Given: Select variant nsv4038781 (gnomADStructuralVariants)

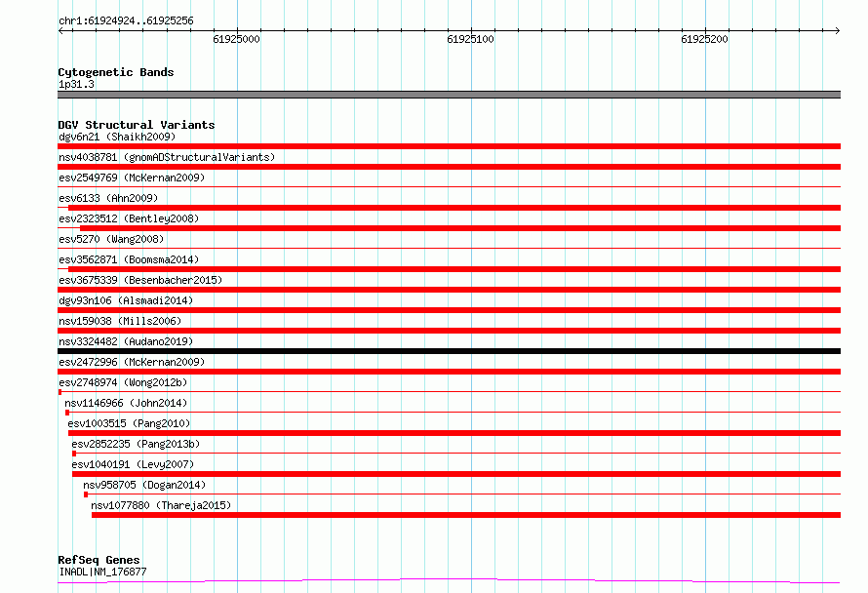Looking at the screenshot, I should 167,157.
